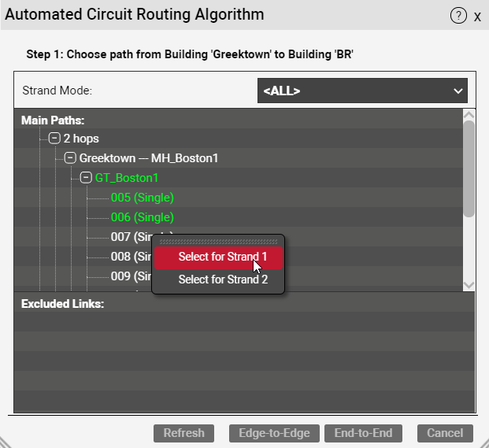Click the End-to-End button
This screenshot has height=448, width=489.
click(363, 433)
